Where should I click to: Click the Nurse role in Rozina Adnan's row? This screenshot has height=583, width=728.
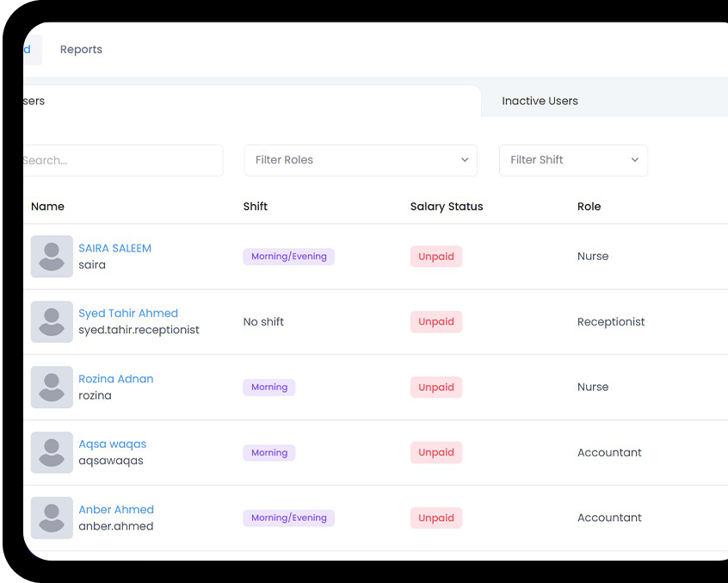point(593,387)
